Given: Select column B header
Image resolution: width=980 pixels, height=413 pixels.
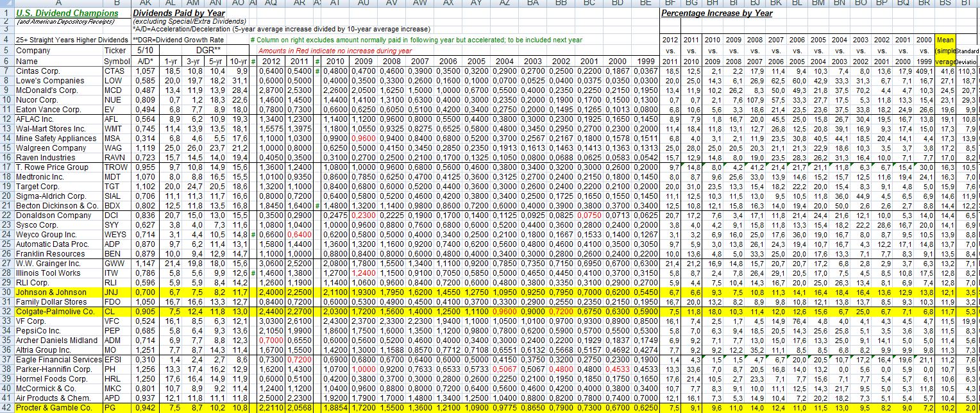Looking at the screenshot, I should (x=116, y=3).
